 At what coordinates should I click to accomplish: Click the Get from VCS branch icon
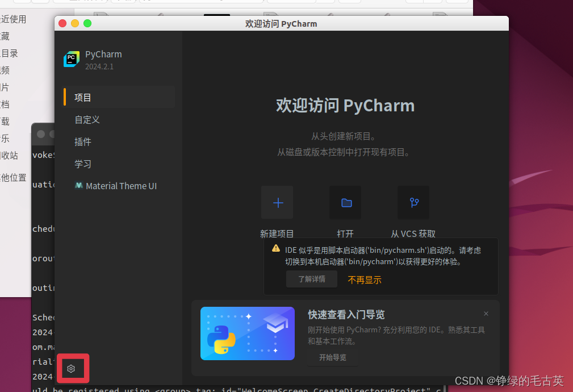click(x=413, y=203)
